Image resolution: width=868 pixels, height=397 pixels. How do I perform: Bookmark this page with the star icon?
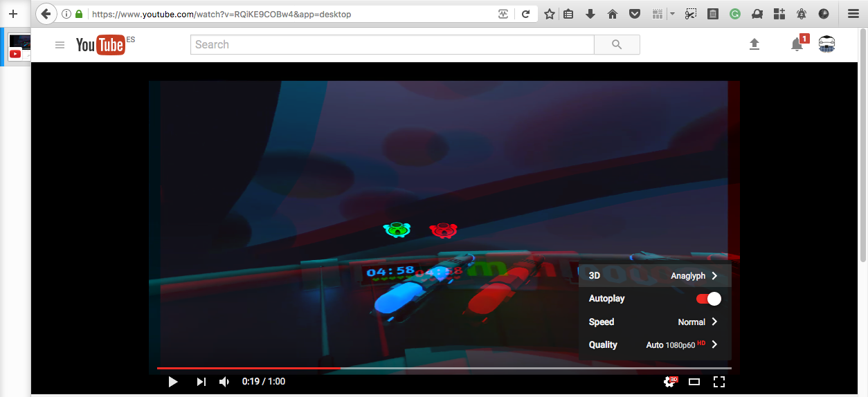550,14
